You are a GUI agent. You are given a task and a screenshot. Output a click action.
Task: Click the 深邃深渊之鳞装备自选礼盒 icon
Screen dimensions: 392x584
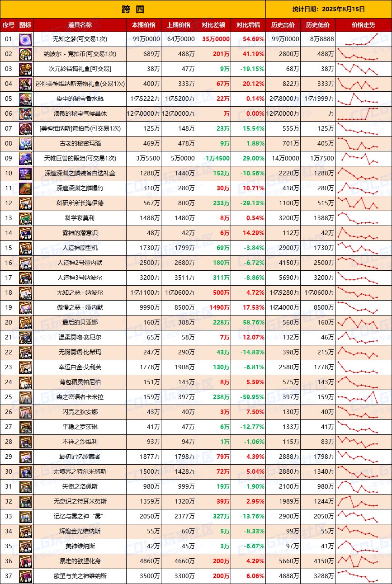coord(25,174)
